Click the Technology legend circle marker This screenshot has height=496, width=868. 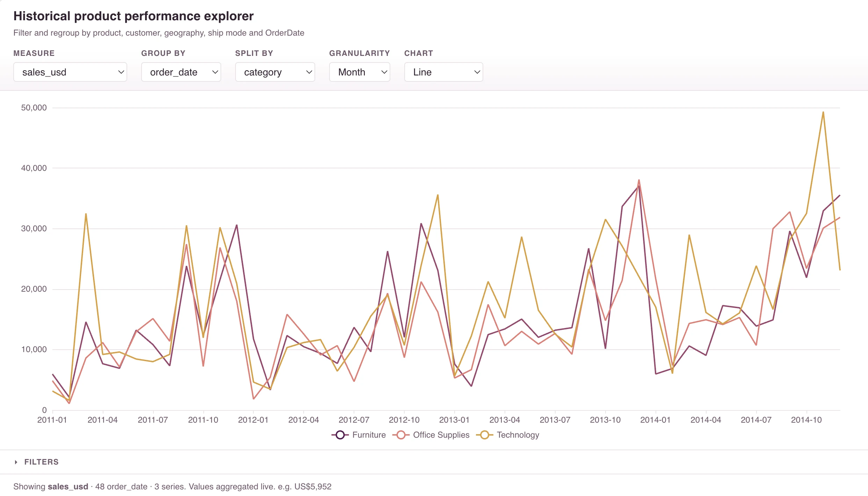tap(485, 435)
